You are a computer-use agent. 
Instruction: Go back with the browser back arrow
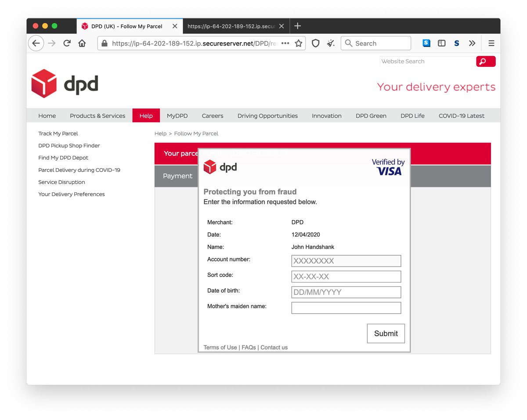coord(36,43)
